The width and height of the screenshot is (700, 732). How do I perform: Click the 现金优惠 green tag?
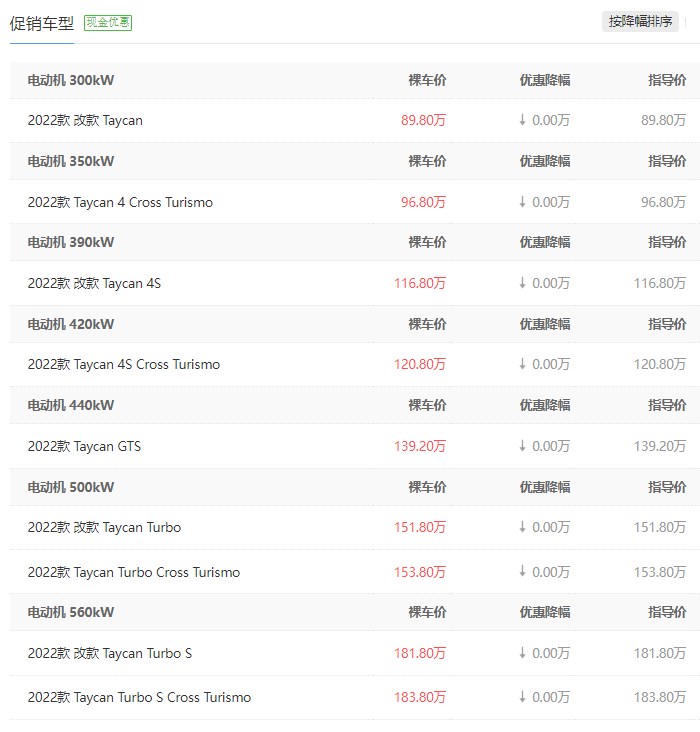(108, 22)
